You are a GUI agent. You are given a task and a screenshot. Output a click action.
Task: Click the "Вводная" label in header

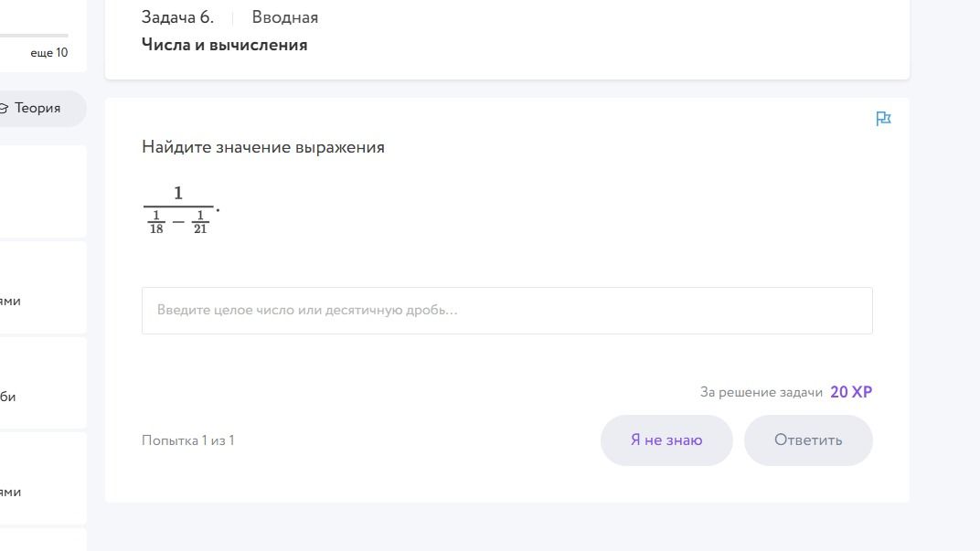285,17
